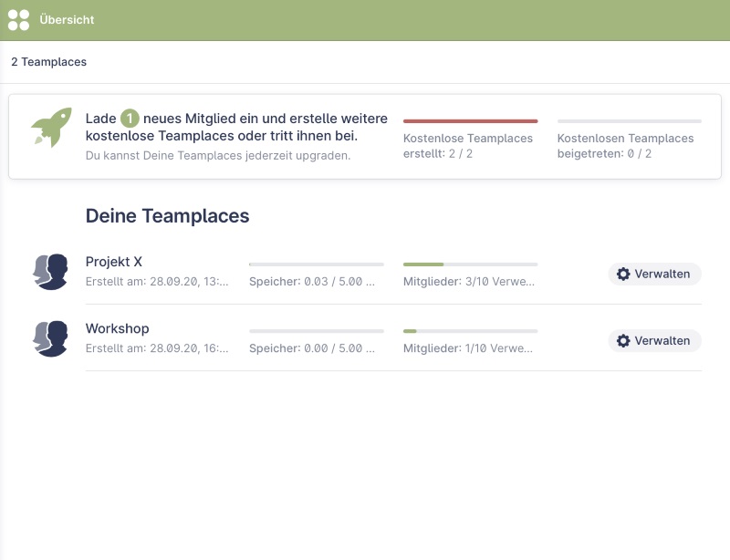Select the Projekt X teamplace name
Viewport: 730px width, 560px height.
pos(114,262)
